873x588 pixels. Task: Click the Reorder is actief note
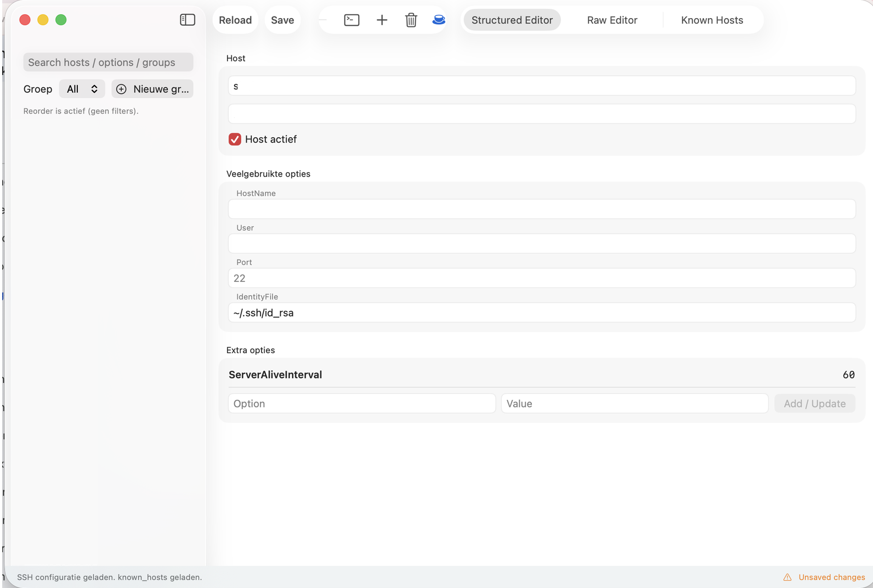81,111
